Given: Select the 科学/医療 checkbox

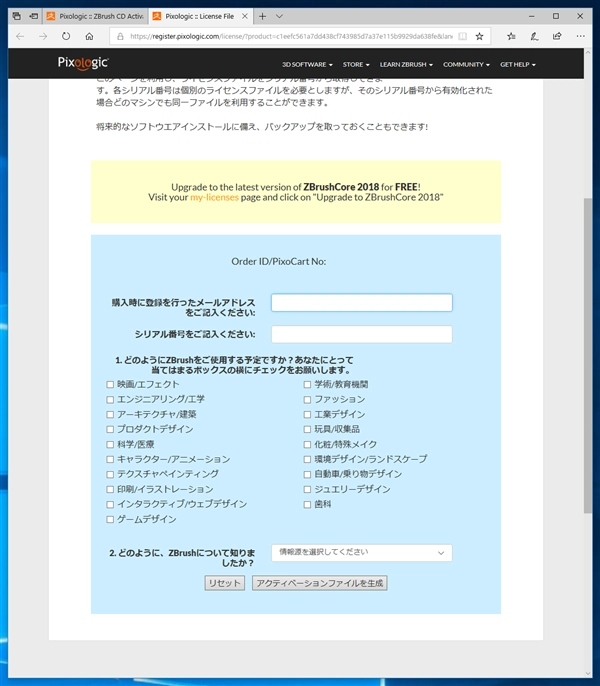Looking at the screenshot, I should click(x=110, y=444).
